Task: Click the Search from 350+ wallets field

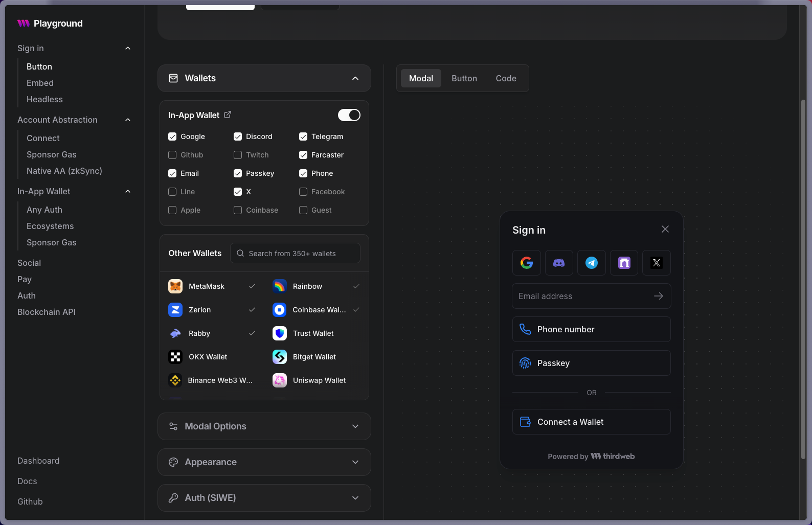Action: click(x=295, y=253)
